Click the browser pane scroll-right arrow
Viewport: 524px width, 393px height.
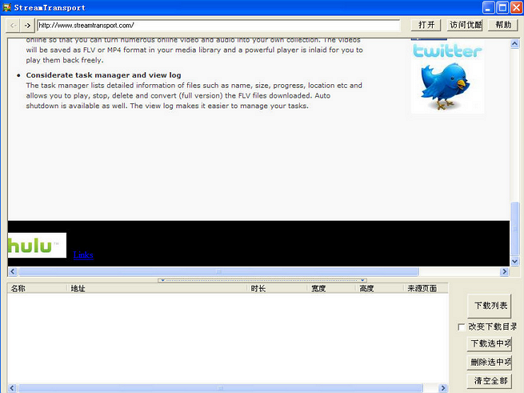504,272
